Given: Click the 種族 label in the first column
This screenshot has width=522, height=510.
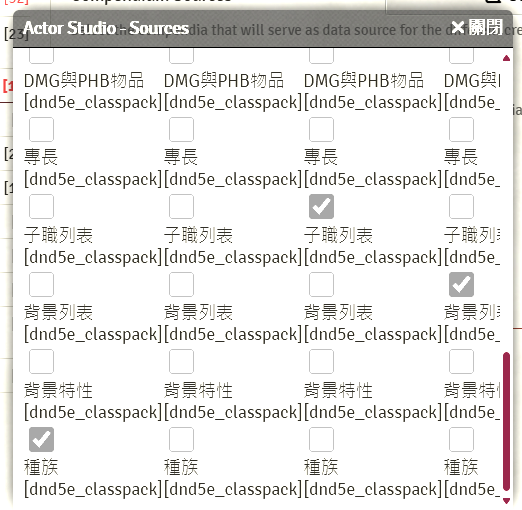Looking at the screenshot, I should pos(41,467).
